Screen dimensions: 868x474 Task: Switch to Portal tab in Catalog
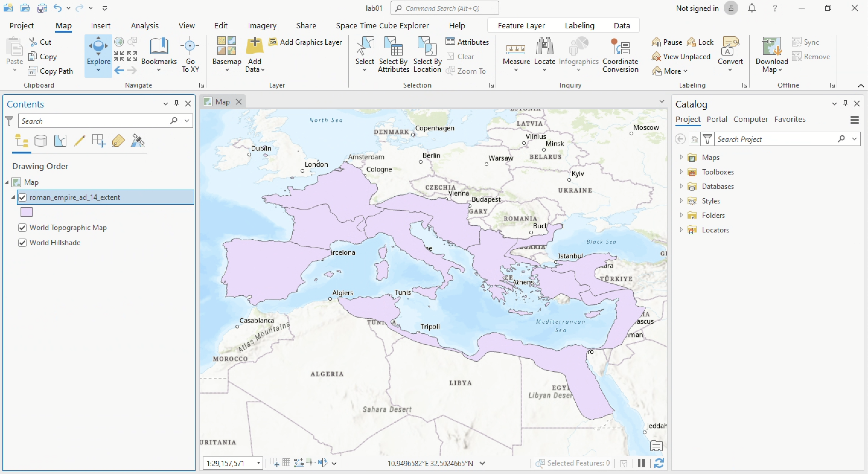click(717, 119)
